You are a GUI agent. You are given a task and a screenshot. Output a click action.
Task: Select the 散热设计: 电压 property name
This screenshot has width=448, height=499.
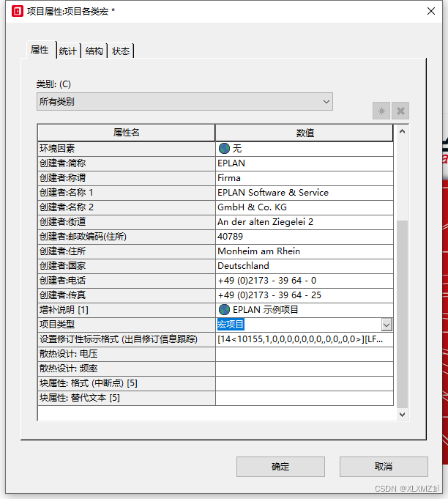tap(126, 354)
